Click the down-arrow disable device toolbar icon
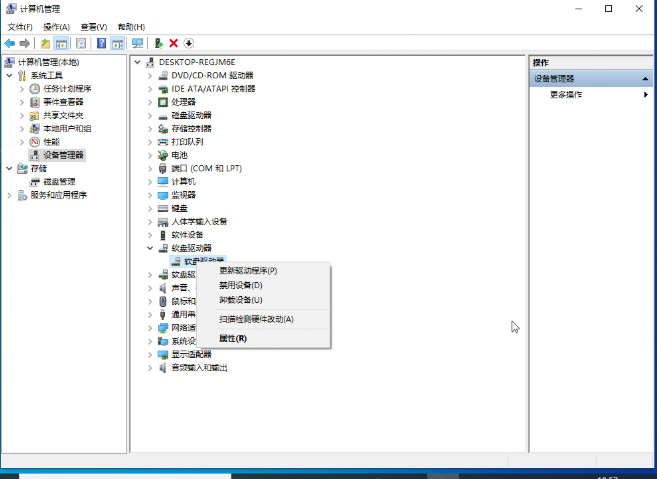 [189, 43]
